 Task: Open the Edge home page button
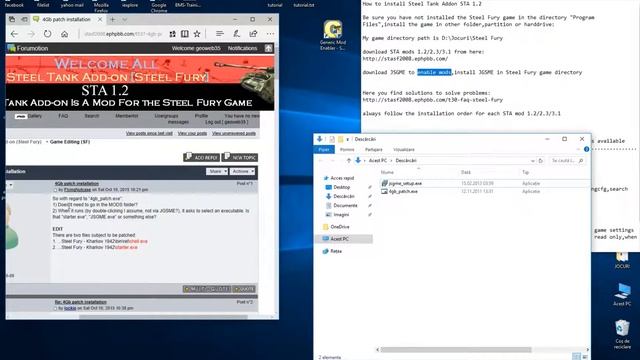click(64, 34)
